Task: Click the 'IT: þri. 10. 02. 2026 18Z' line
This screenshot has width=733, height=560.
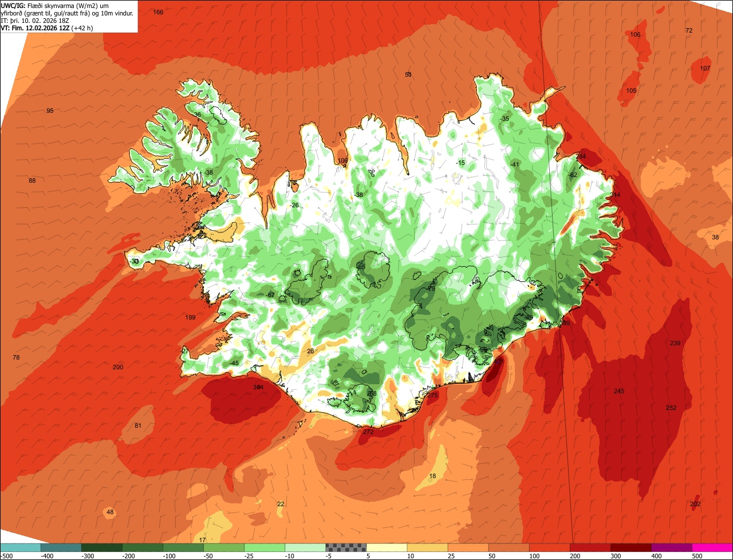Action: point(36,20)
